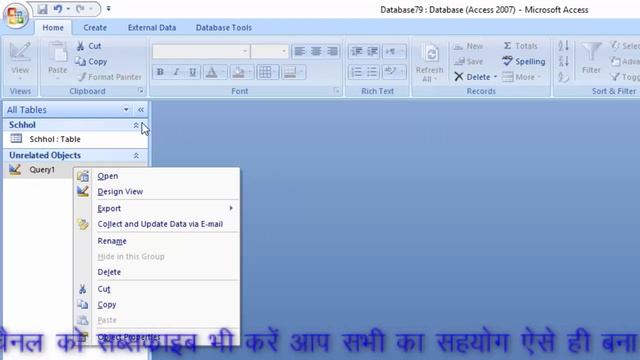Click Totals in Records group

click(520, 46)
